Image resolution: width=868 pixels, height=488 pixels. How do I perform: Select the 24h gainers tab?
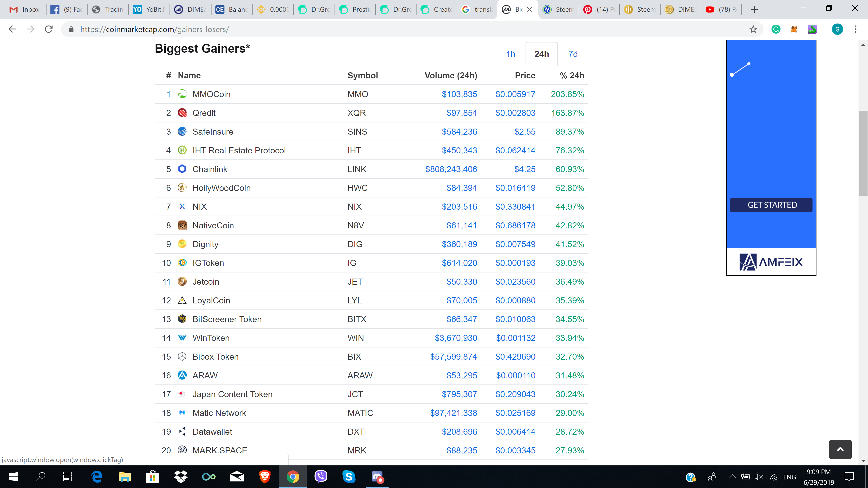point(542,54)
